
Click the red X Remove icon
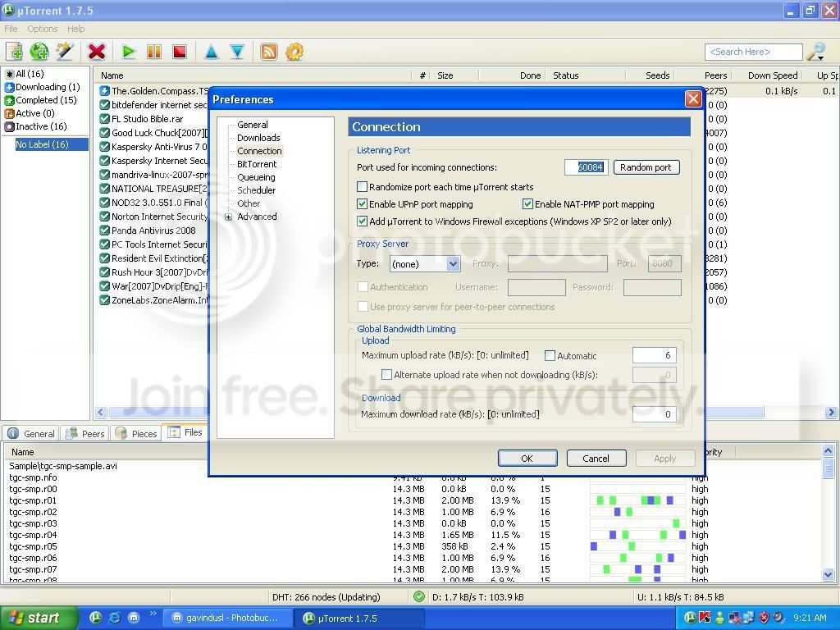pos(97,52)
